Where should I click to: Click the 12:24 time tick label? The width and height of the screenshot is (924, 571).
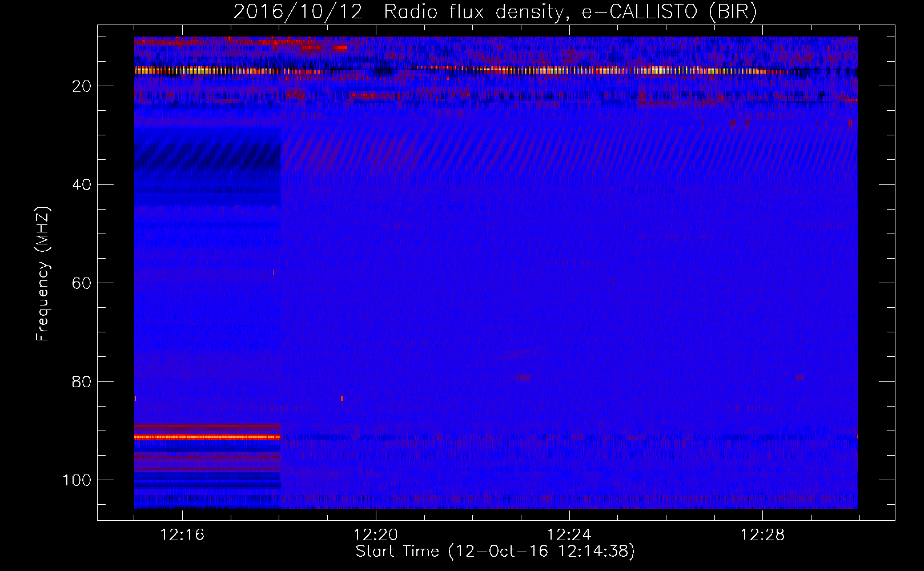tap(569, 535)
